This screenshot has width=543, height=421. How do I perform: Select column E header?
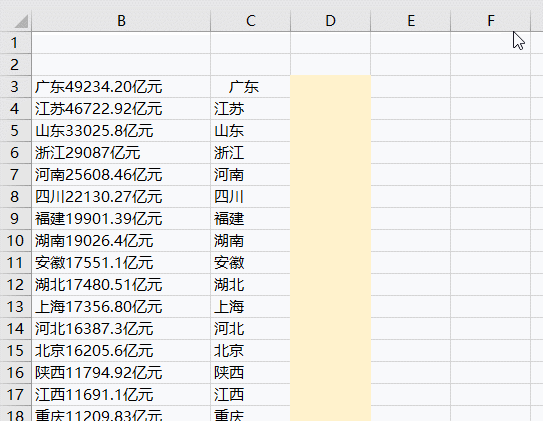pos(411,21)
